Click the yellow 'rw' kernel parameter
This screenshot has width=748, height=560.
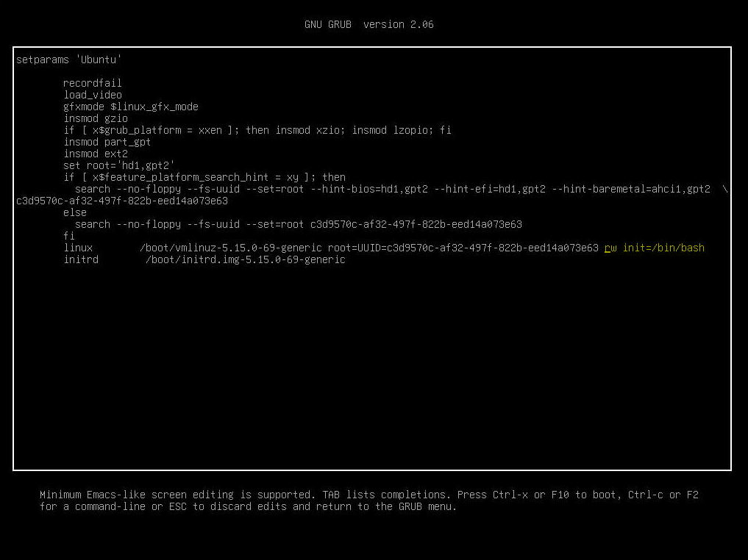pos(610,248)
